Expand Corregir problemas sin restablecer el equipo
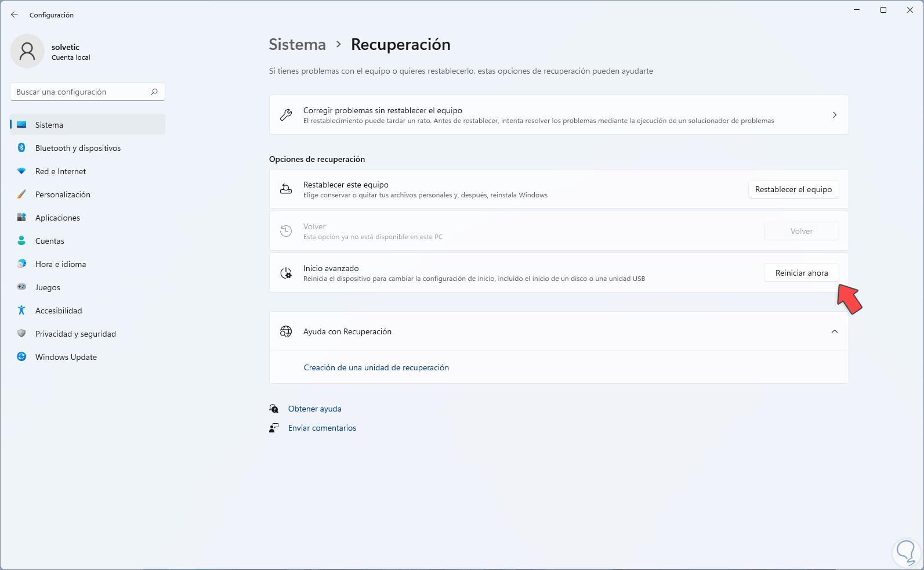924x570 pixels. (x=834, y=115)
